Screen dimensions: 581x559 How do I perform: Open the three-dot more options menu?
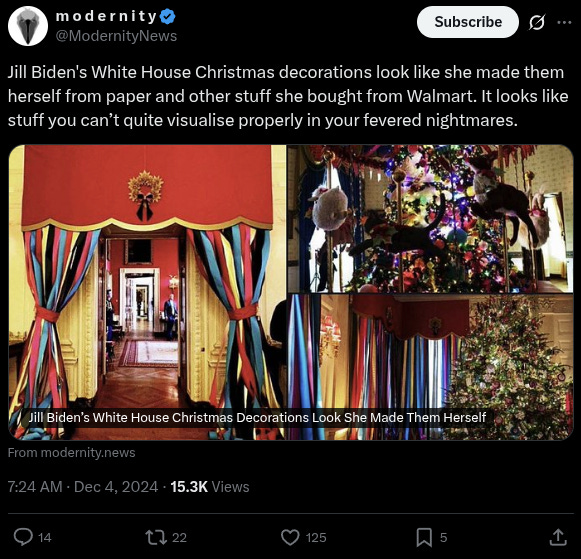click(564, 23)
